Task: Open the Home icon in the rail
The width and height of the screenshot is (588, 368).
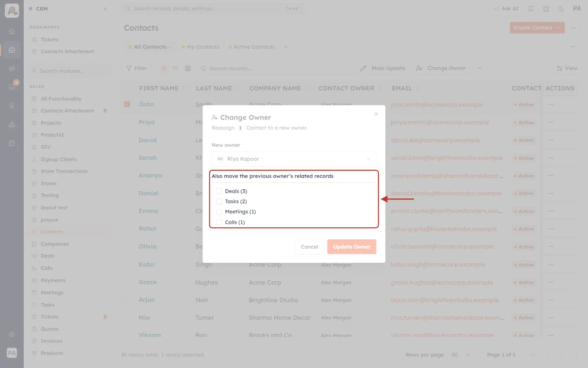Action: click(12, 31)
